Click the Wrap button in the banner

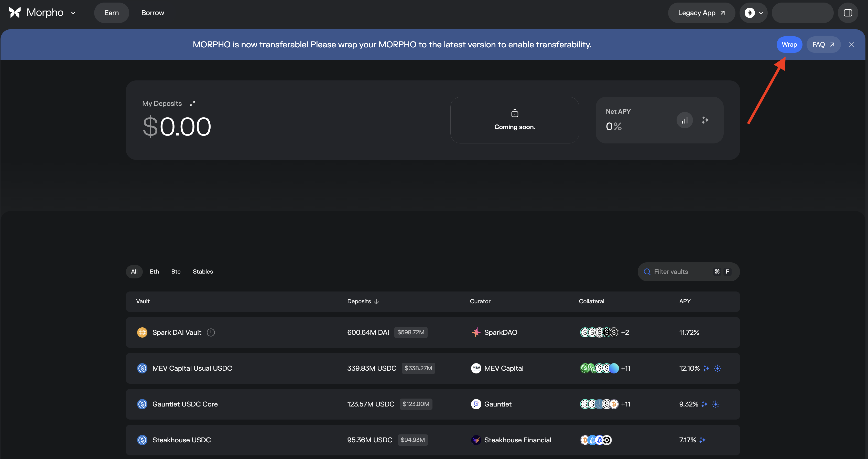pos(789,45)
